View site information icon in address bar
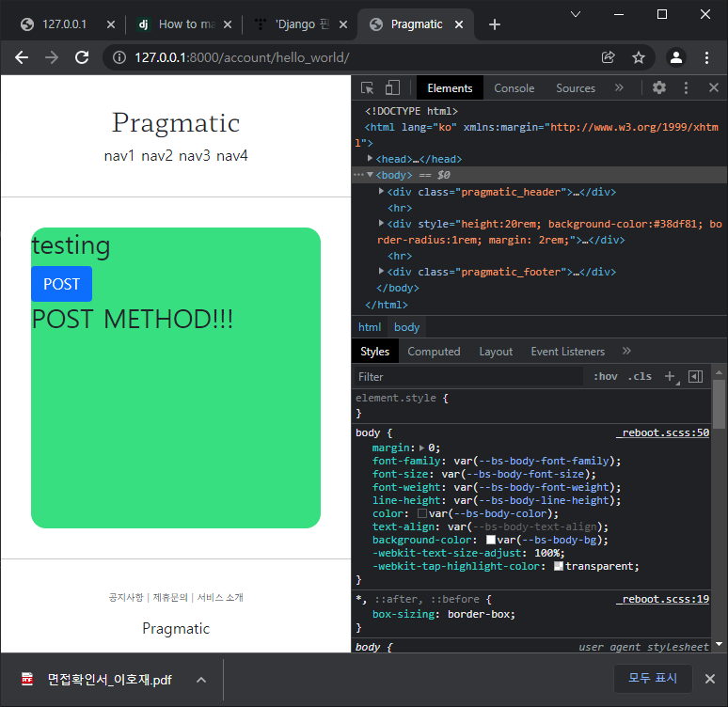The width and height of the screenshot is (728, 707). pos(119,57)
